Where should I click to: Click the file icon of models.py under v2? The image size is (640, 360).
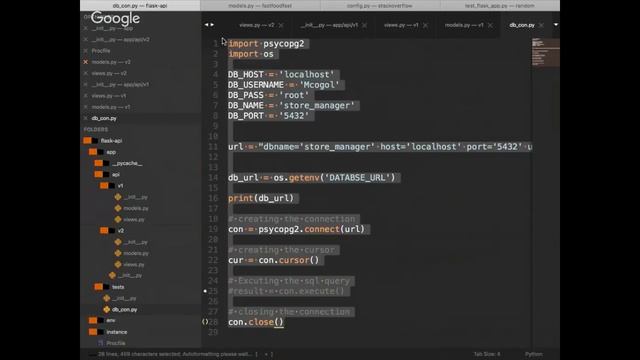(x=118, y=253)
